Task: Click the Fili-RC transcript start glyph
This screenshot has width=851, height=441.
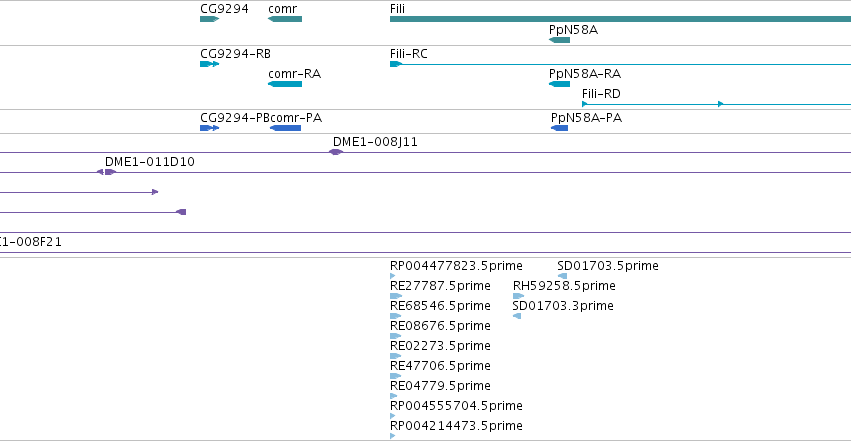Action: [396, 64]
